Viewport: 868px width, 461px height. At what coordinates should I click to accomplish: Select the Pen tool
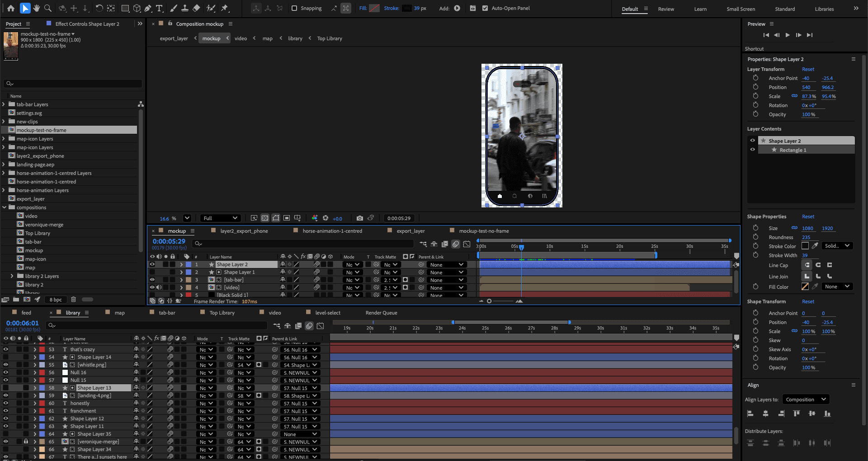point(148,8)
